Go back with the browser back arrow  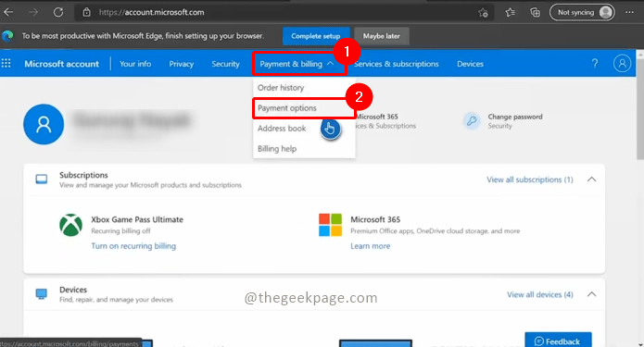click(x=8, y=12)
